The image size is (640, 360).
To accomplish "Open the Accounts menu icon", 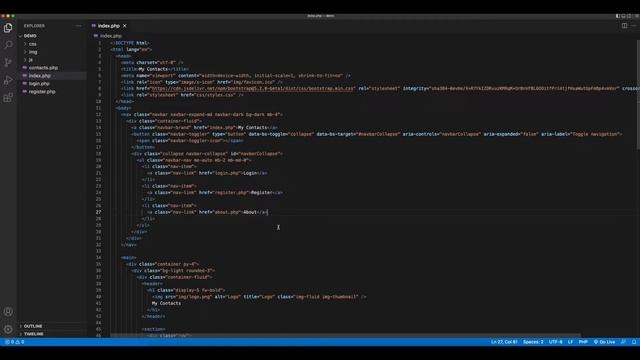I will pos(8,312).
